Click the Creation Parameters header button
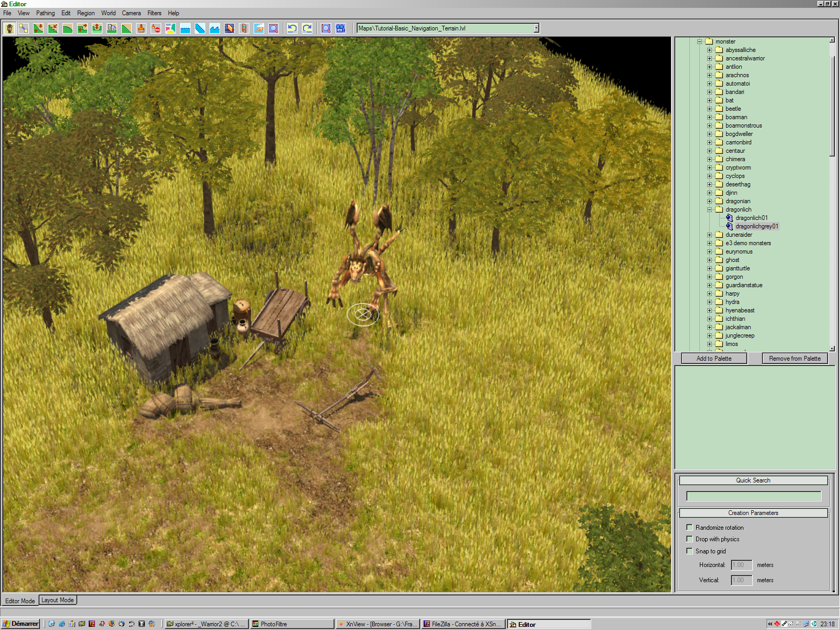 click(753, 513)
